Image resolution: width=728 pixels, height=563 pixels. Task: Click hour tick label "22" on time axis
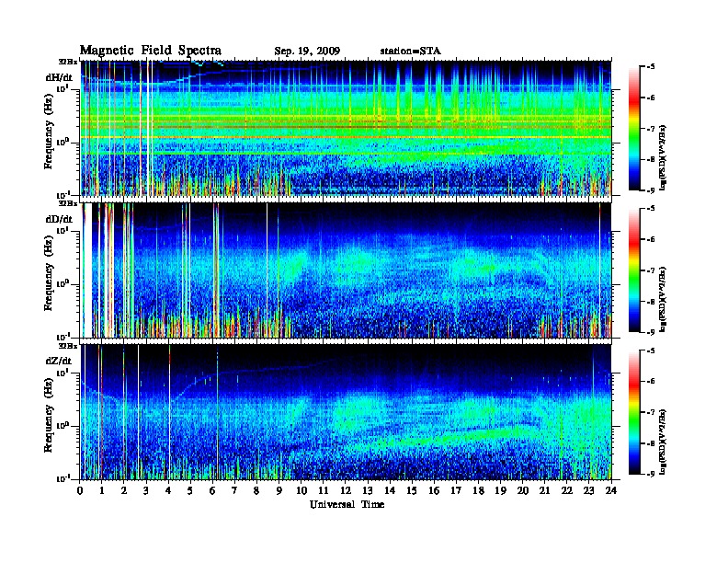[x=567, y=491]
